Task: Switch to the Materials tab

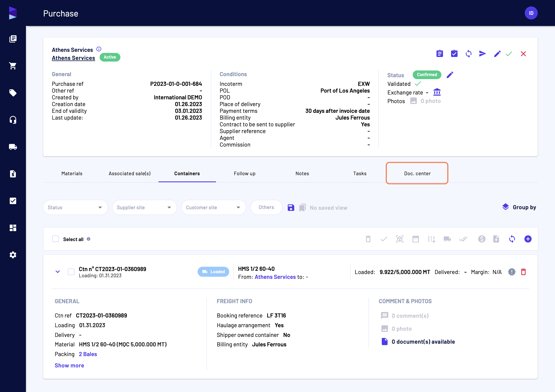Action: (x=72, y=174)
